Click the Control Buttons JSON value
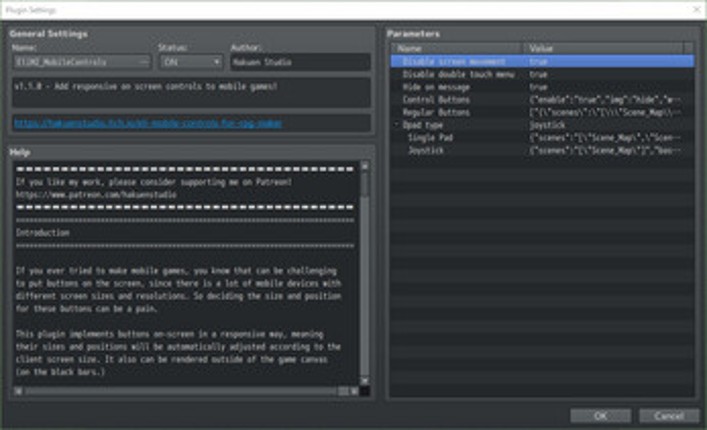This screenshot has height=430, width=707. (605, 100)
